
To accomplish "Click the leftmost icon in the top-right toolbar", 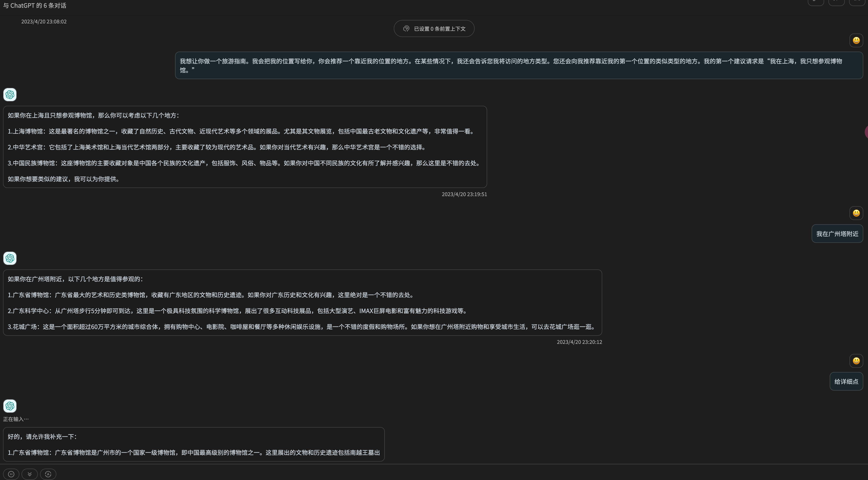I will 816,3.
